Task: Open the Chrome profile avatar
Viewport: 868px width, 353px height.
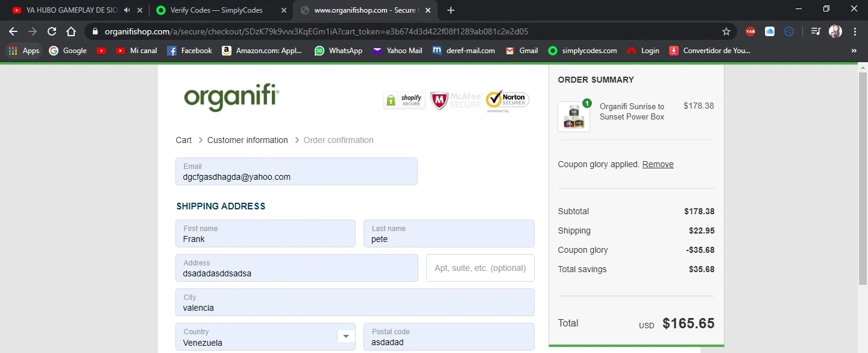Action: coord(835,31)
